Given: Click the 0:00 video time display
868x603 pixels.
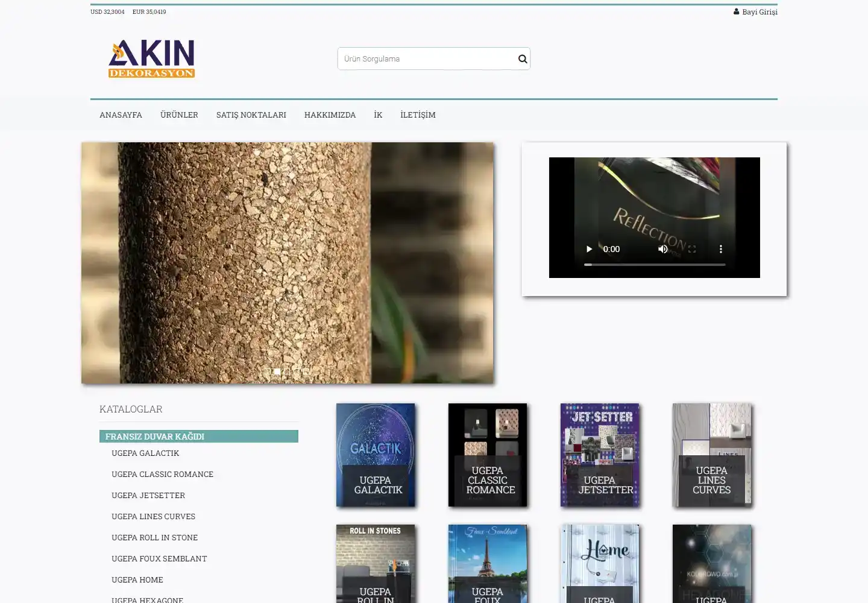Looking at the screenshot, I should pyautogui.click(x=611, y=249).
